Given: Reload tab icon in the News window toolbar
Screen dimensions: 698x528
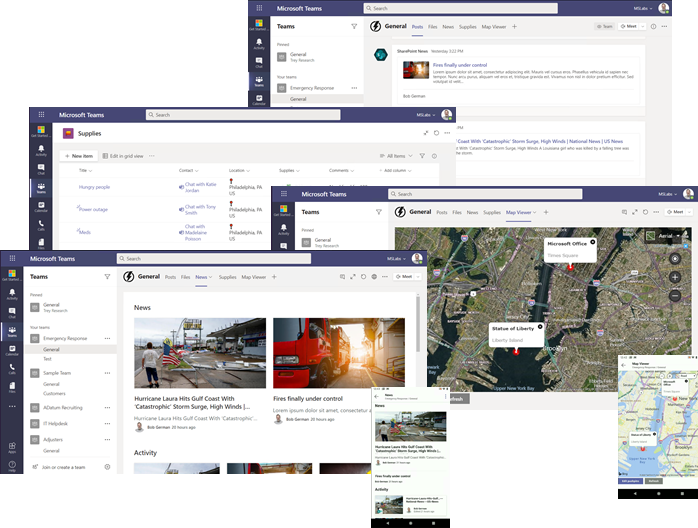Looking at the screenshot, I should (x=364, y=276).
